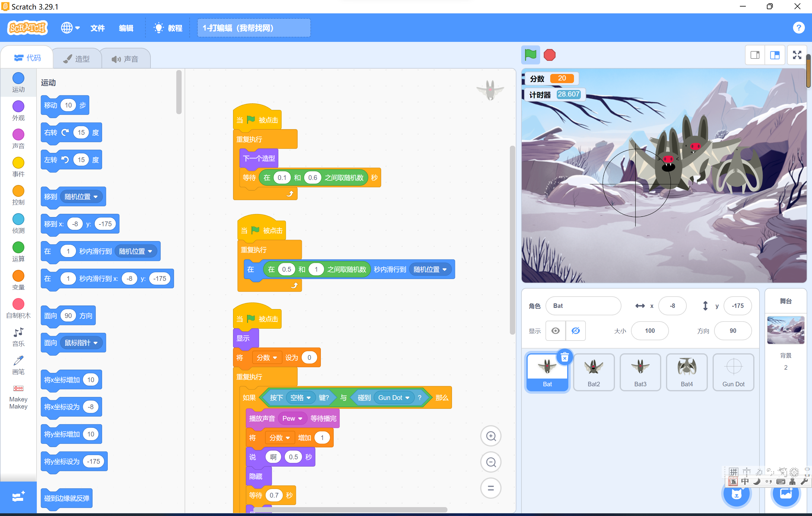812x516 pixels.
Task: Zoom out the code workspace
Action: 491,462
